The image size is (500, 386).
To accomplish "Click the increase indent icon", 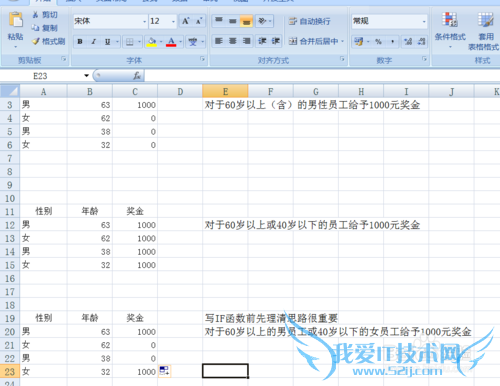I will pos(276,41).
